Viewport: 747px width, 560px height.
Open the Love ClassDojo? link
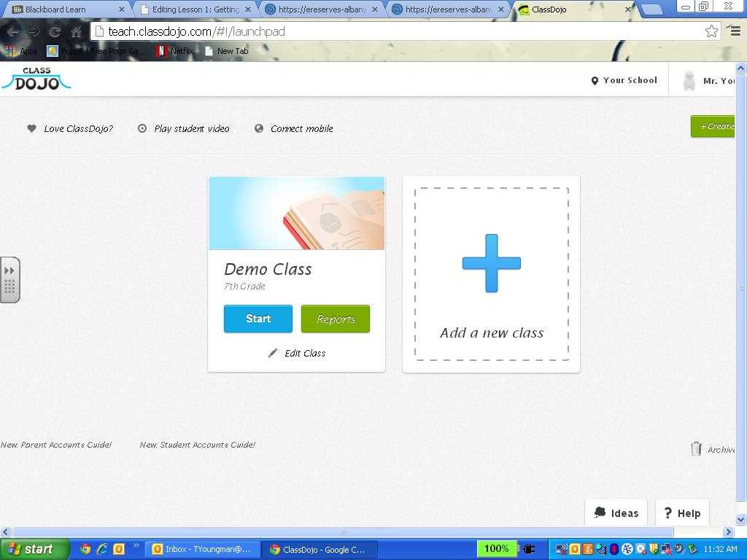click(x=79, y=128)
